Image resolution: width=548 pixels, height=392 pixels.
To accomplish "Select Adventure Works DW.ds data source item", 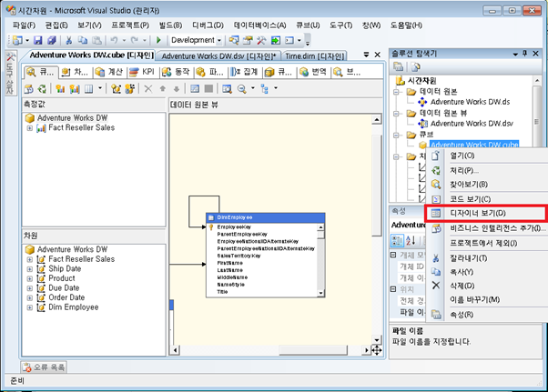I will [470, 102].
